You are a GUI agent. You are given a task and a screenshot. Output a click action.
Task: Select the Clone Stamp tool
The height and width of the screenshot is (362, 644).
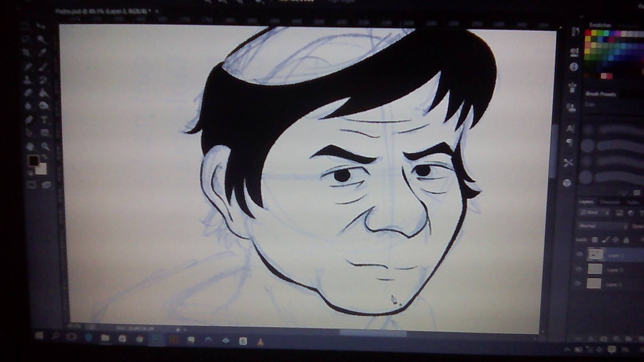[x=27, y=80]
